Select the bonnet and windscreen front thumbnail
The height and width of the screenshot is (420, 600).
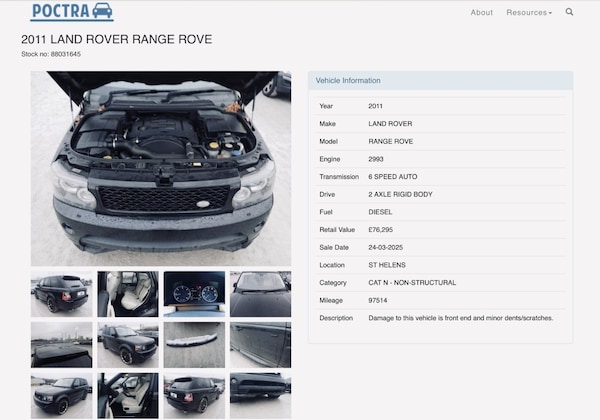click(x=260, y=294)
